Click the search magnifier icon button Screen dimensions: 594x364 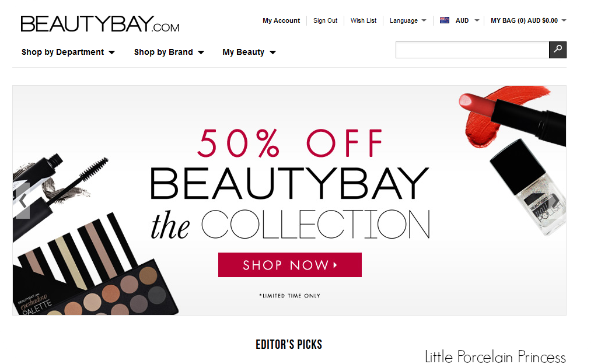tap(558, 50)
